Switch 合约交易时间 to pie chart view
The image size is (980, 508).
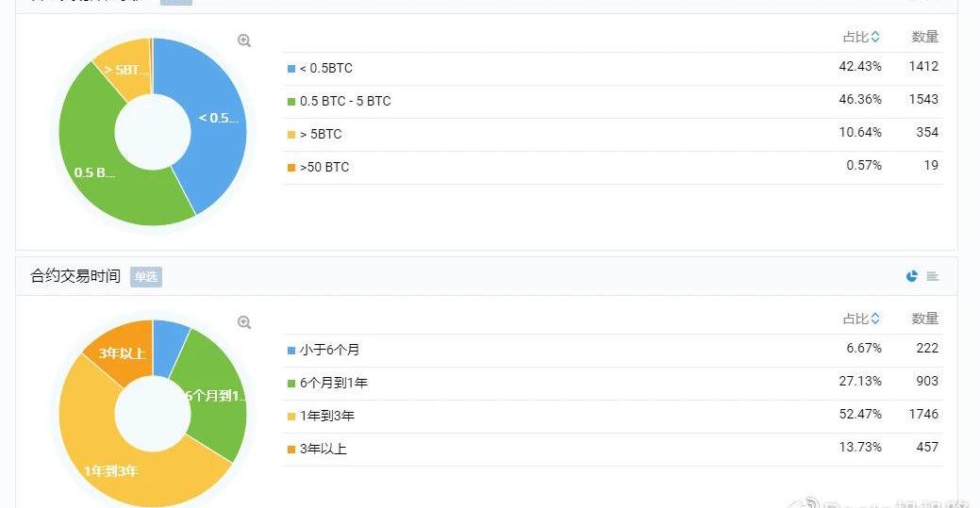tap(911, 276)
